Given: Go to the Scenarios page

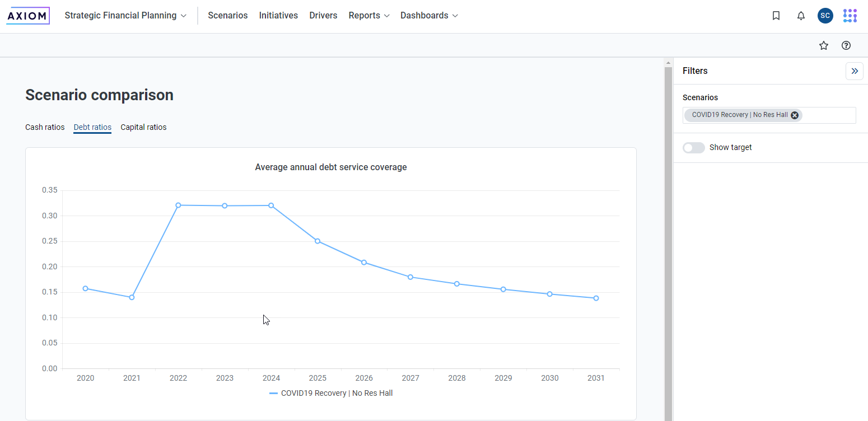Looking at the screenshot, I should pos(228,16).
